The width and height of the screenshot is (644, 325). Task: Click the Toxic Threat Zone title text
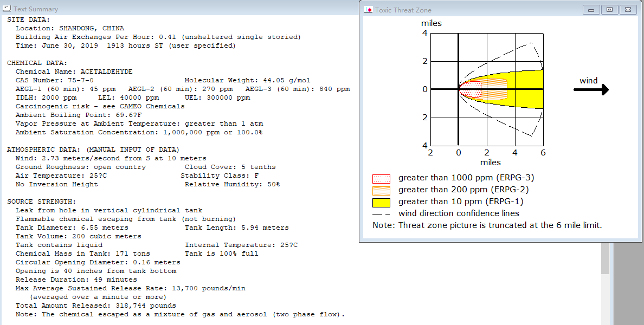[403, 10]
